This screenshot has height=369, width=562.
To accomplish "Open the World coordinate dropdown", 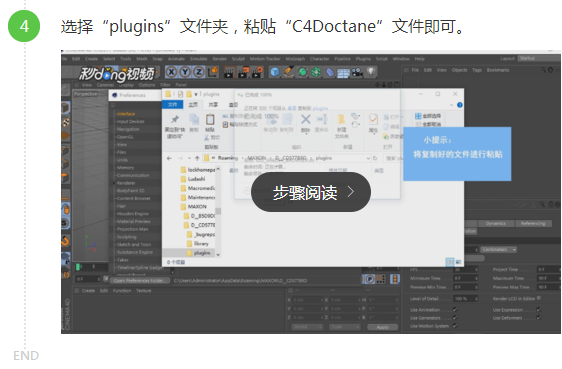I will coord(307,327).
